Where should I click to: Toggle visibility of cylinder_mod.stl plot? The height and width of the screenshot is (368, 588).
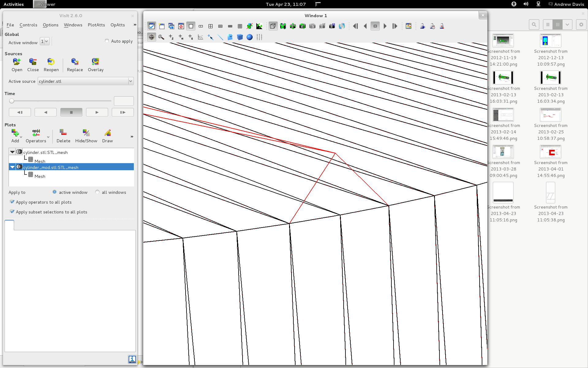(19, 167)
